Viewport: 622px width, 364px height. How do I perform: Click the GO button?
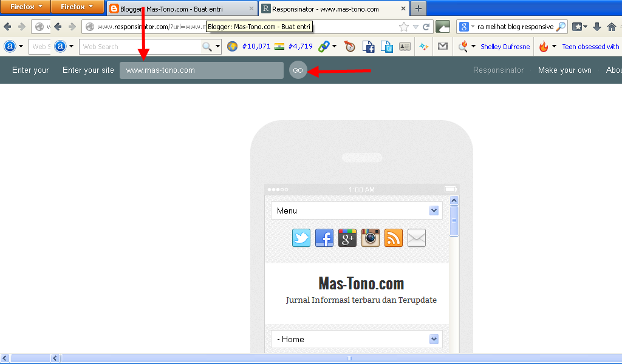298,70
